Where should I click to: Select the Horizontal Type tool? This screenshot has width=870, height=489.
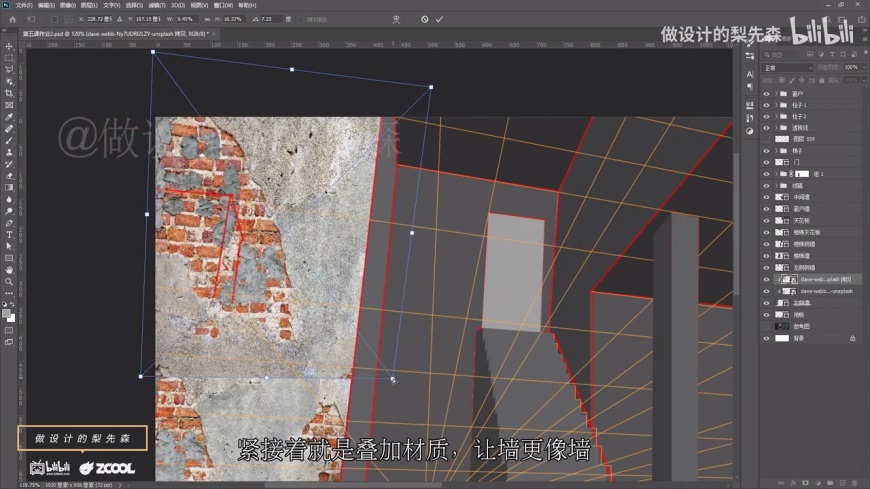(9, 235)
